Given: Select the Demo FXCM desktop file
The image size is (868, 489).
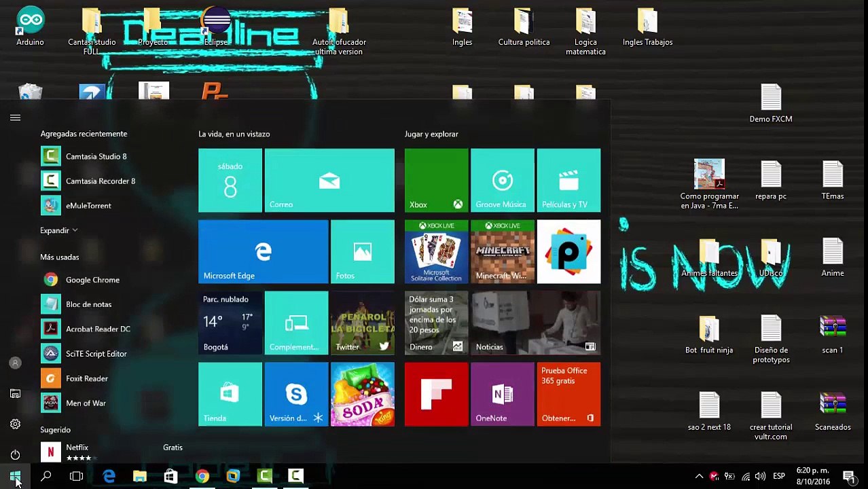Looking at the screenshot, I should click(771, 104).
